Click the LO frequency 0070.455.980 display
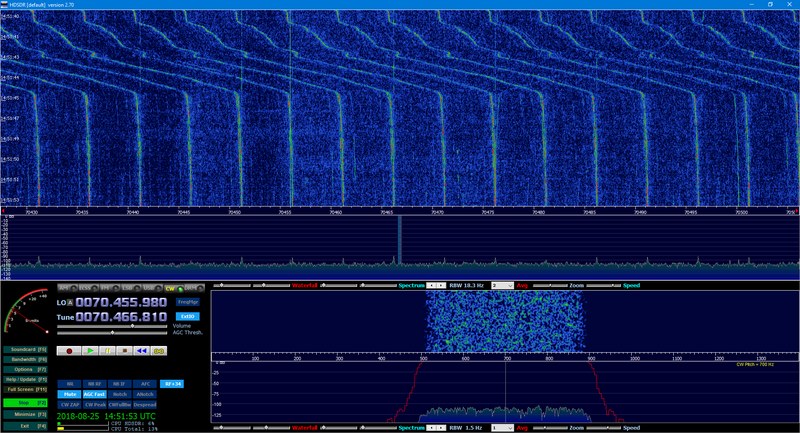800x433 pixels. pos(121,302)
